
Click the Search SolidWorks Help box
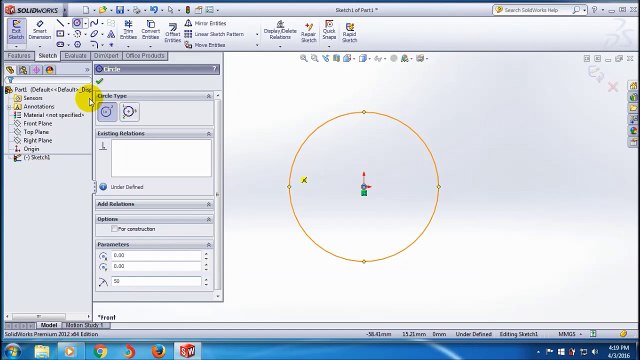(x=537, y=10)
